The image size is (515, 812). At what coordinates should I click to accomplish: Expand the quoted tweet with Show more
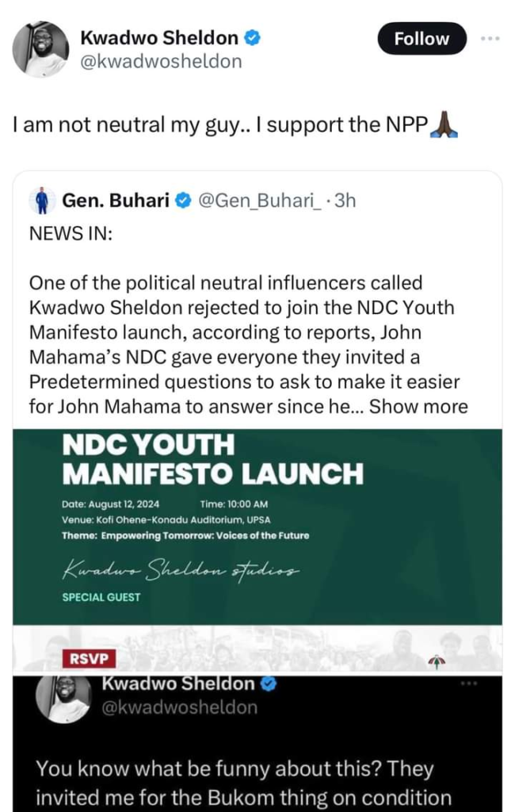(419, 407)
